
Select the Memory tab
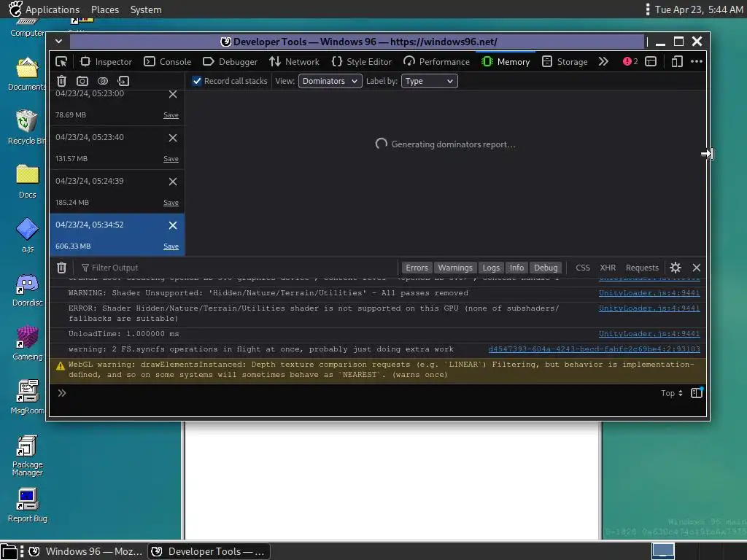(506, 62)
